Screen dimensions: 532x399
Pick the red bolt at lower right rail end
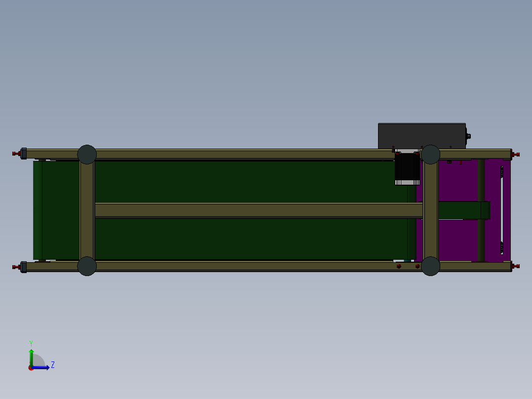point(516,266)
